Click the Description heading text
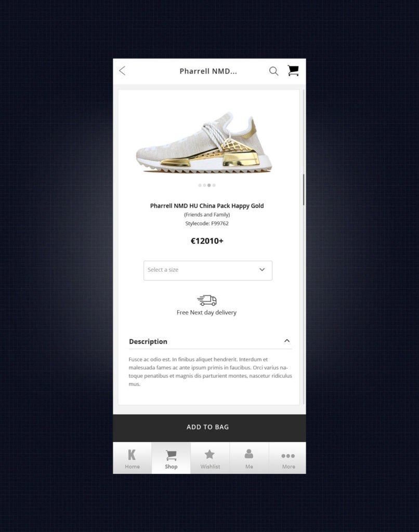419x532 pixels. pos(148,341)
